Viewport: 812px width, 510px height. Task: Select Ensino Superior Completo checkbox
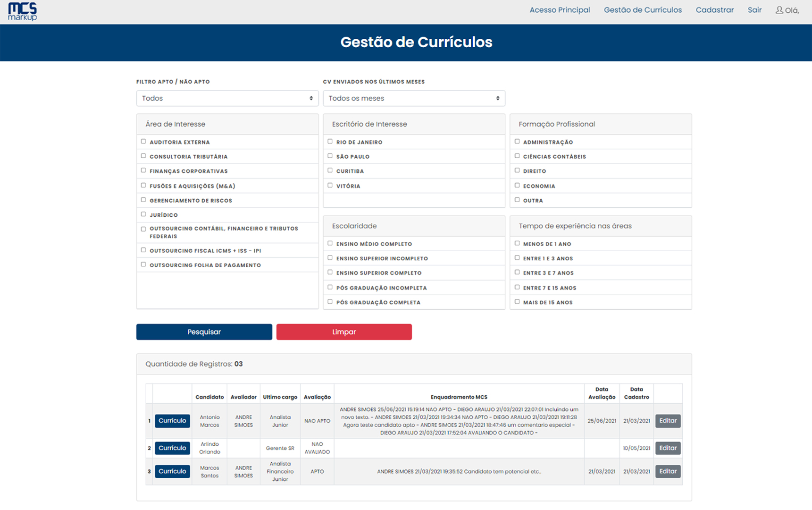(x=330, y=272)
